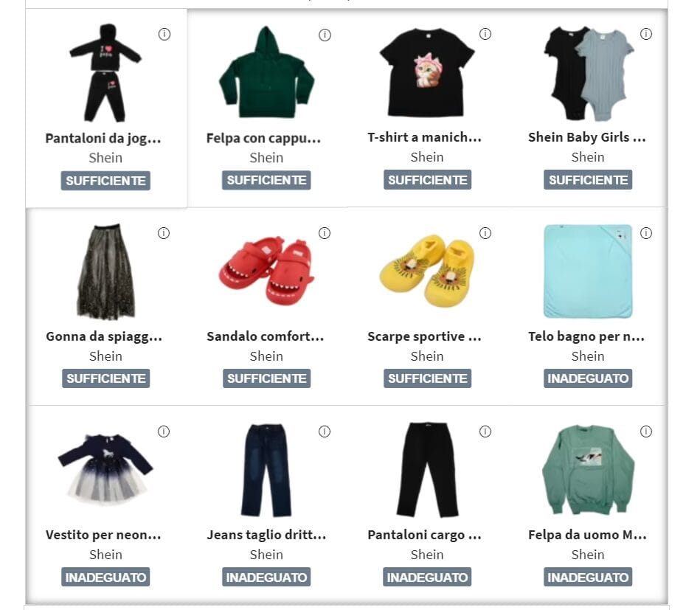Viewport: 700px width, 610px height.
Task: Click info icon on yellow Scarpe sportive
Action: [485, 232]
